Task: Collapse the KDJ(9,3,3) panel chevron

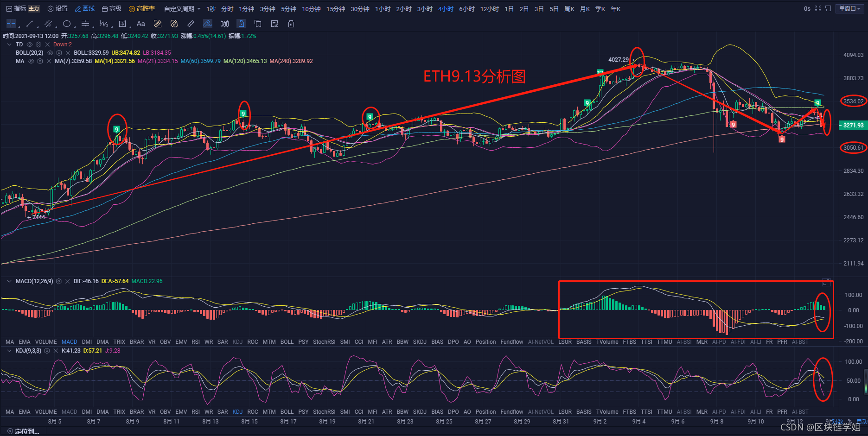Action: click(9, 351)
